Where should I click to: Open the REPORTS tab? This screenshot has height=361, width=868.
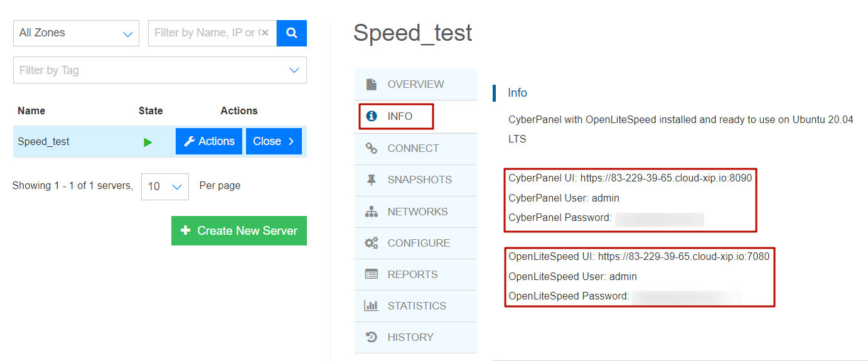[415, 274]
